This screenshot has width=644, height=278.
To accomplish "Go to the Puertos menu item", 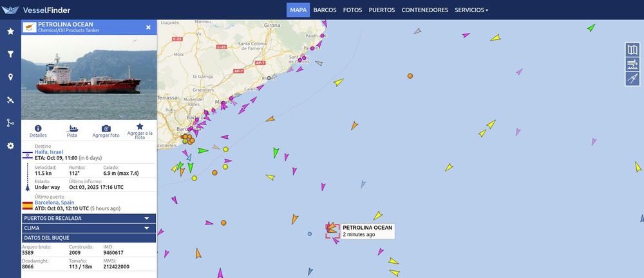I will 381,10.
